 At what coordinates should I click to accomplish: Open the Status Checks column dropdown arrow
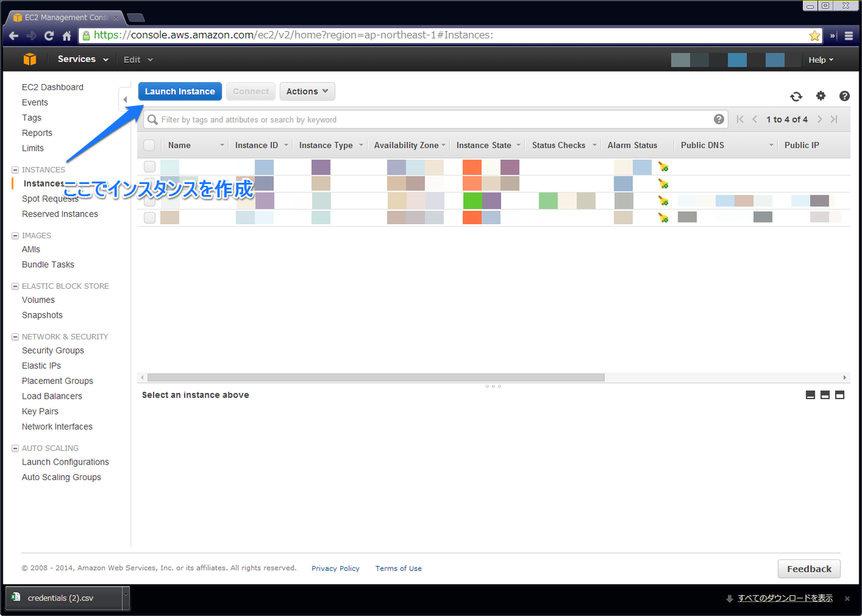[x=595, y=145]
